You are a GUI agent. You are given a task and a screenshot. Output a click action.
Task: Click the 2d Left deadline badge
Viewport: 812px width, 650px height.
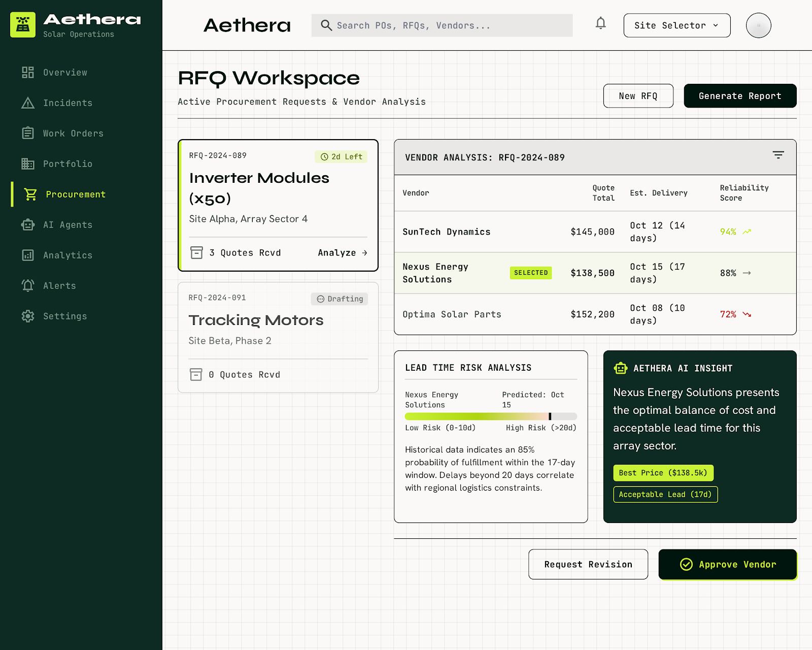(x=341, y=157)
